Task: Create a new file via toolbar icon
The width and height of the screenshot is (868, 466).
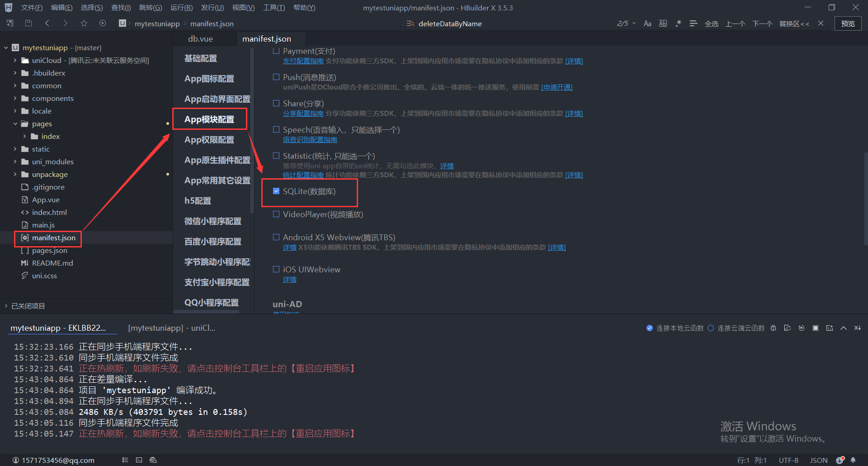Action: coord(9,23)
